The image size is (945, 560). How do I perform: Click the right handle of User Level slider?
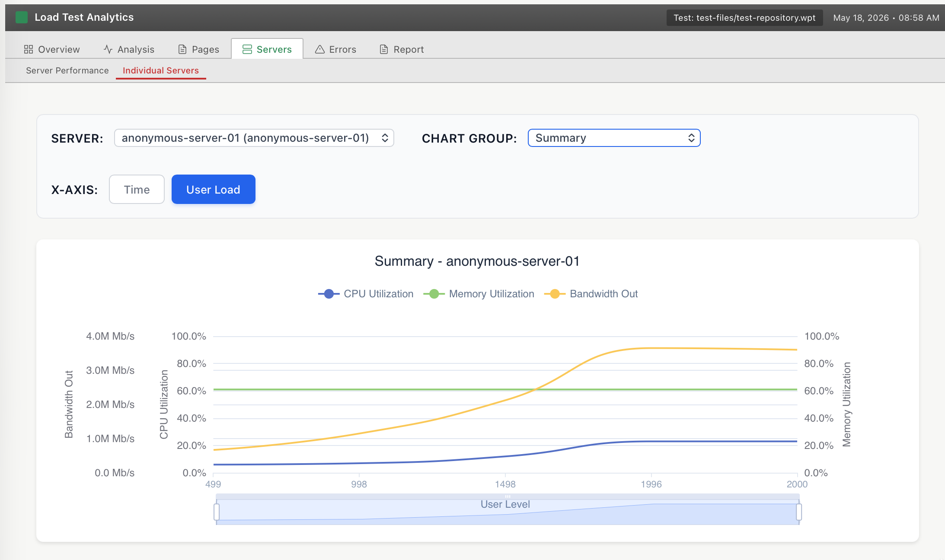pos(799,512)
